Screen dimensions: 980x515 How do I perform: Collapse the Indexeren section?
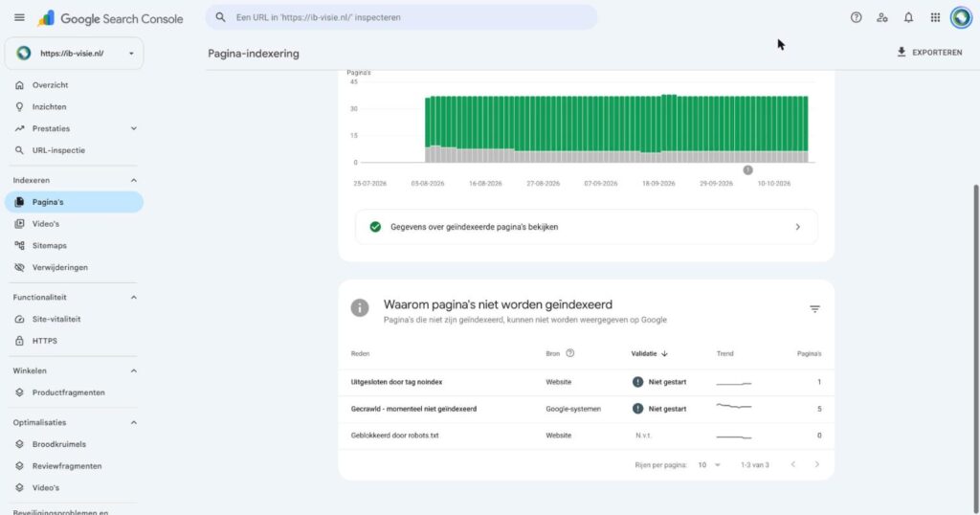pos(133,180)
